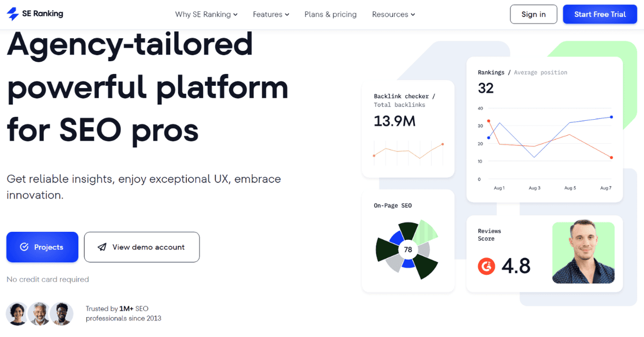Click the Aug 5 axis label
This screenshot has width=644, height=337.
pyautogui.click(x=570, y=188)
